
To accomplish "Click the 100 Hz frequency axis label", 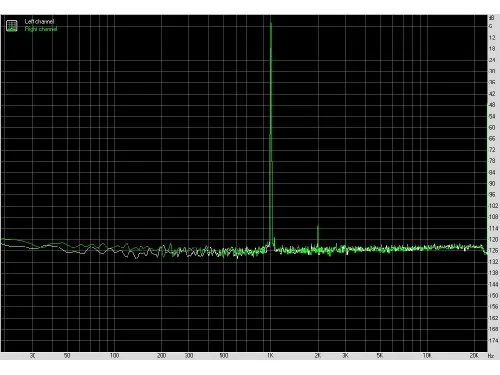I will point(114,356).
